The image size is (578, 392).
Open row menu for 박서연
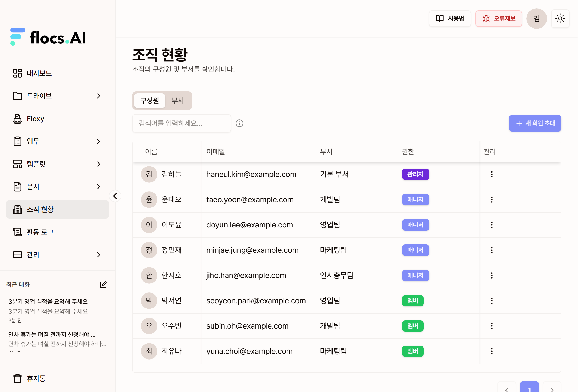coord(492,301)
